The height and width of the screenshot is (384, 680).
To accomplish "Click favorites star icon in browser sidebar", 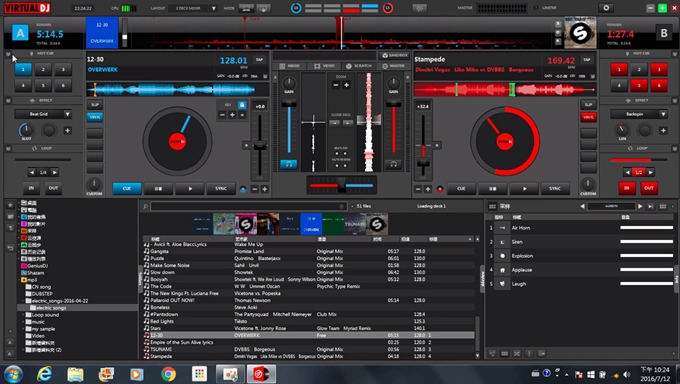I will [10, 204].
